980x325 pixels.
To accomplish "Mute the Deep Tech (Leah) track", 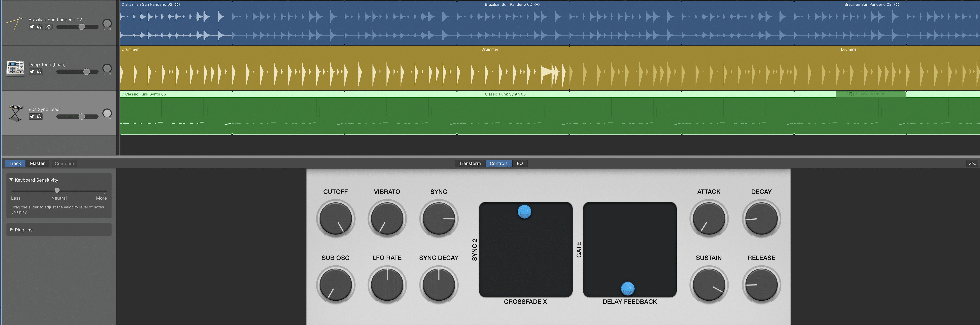I will pos(32,72).
